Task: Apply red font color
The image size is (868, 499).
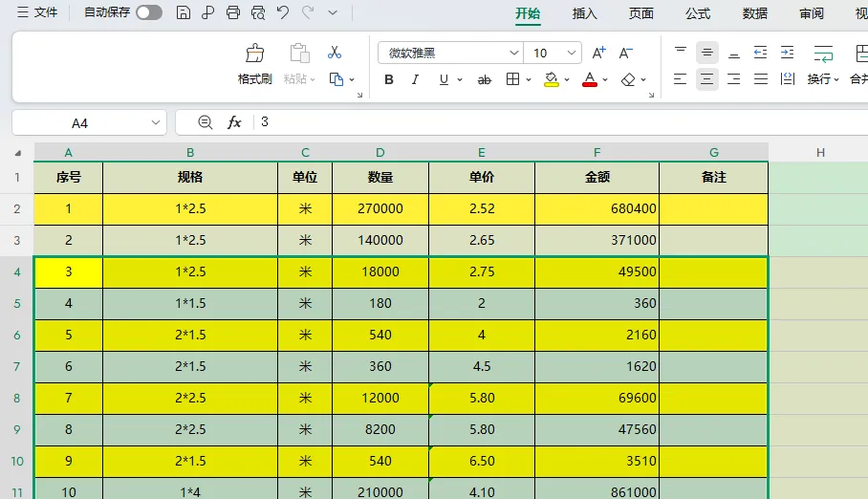Action: pyautogui.click(x=590, y=79)
